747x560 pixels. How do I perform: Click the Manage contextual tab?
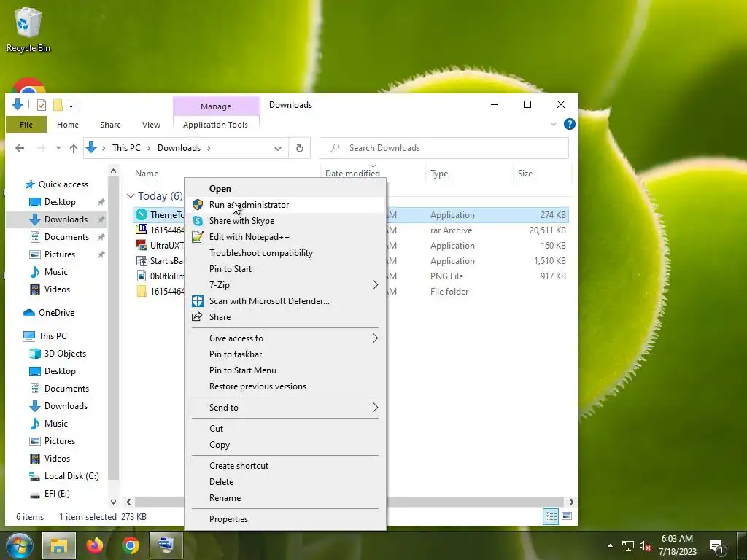(x=216, y=106)
